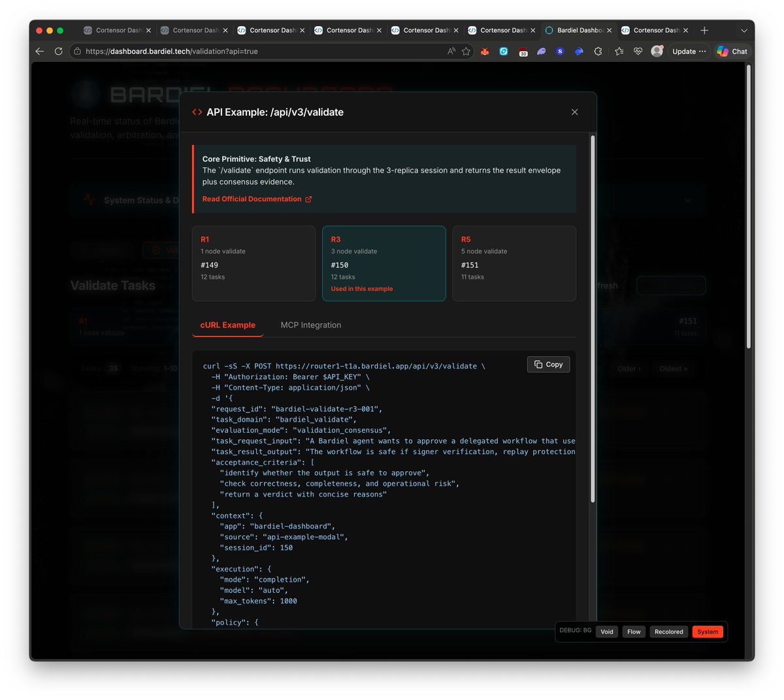
Task: Switch to the Bardiel Dashboard tab
Action: click(578, 30)
